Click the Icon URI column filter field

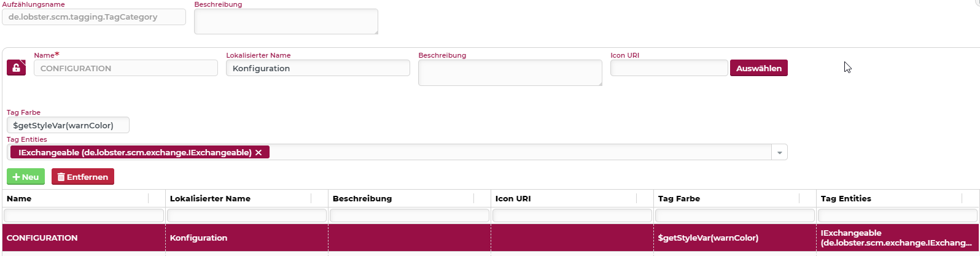click(x=572, y=215)
